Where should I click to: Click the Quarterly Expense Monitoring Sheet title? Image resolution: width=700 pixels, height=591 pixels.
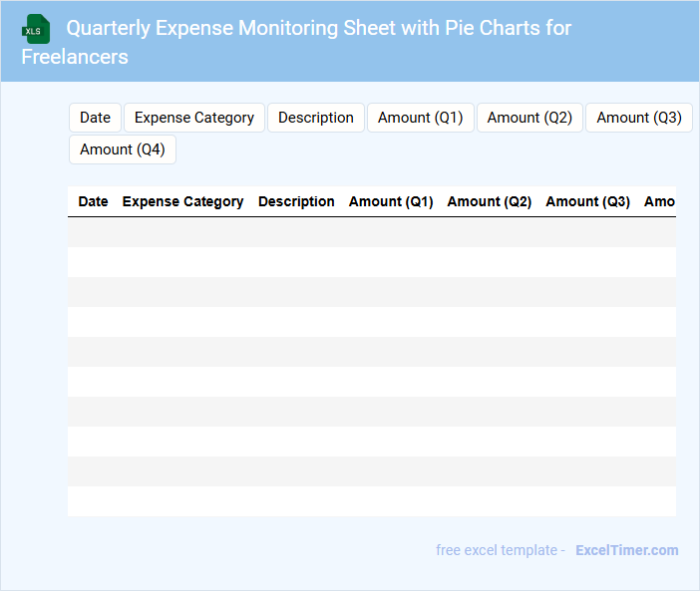318,28
